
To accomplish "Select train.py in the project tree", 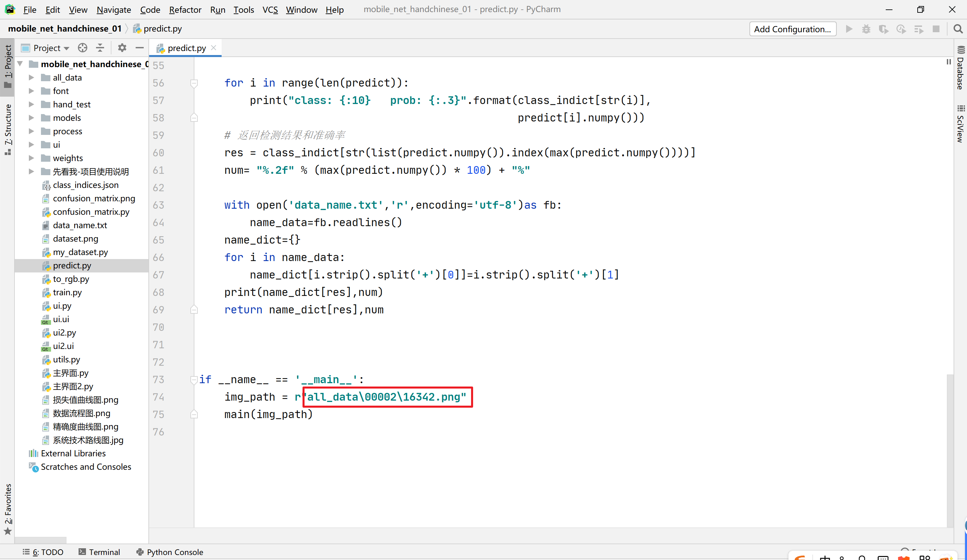I will pos(67,292).
